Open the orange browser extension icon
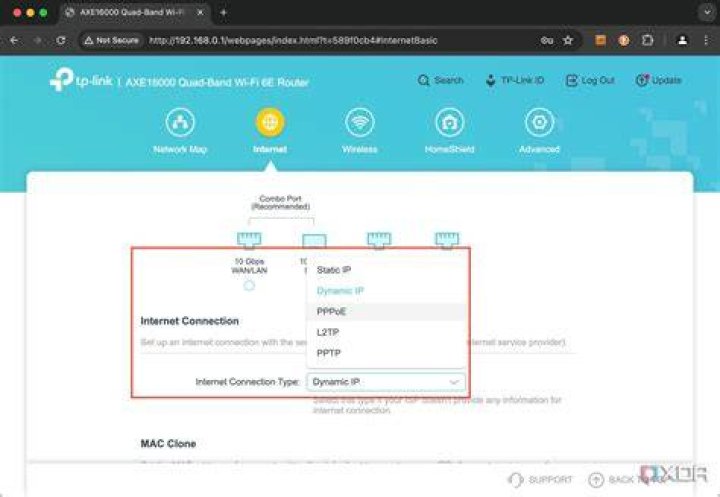This screenshot has height=497, width=720. click(x=600, y=40)
